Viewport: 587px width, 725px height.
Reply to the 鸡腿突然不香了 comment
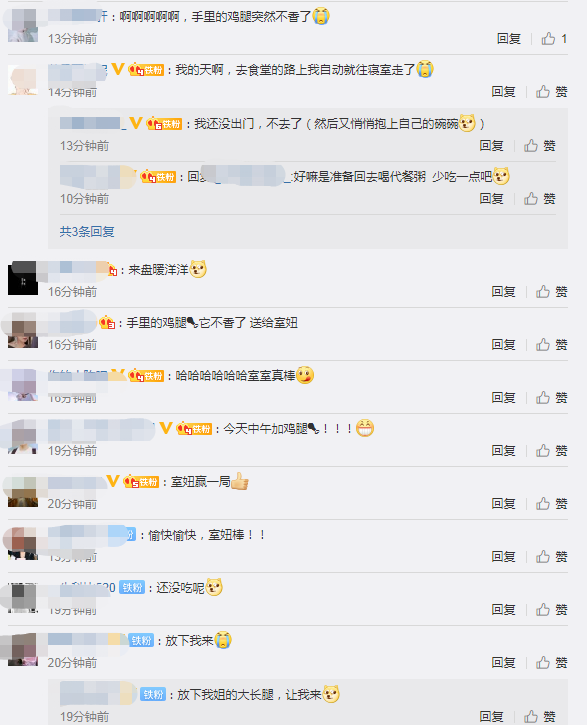pyautogui.click(x=508, y=39)
